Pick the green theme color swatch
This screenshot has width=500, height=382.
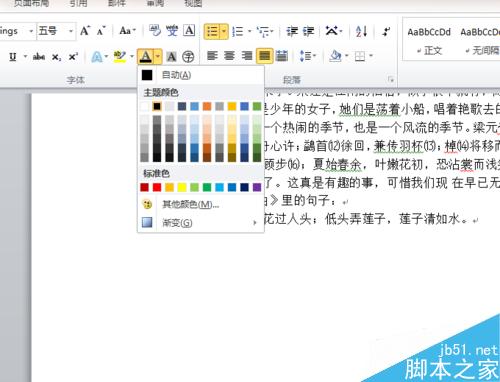click(x=257, y=106)
